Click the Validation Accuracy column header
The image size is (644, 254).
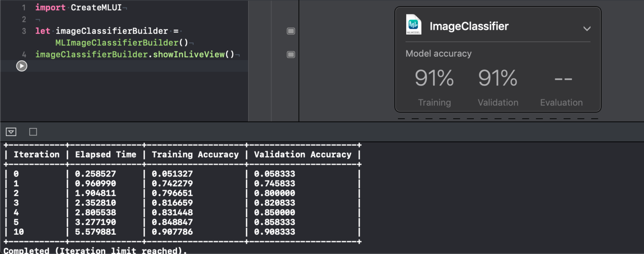tap(303, 154)
